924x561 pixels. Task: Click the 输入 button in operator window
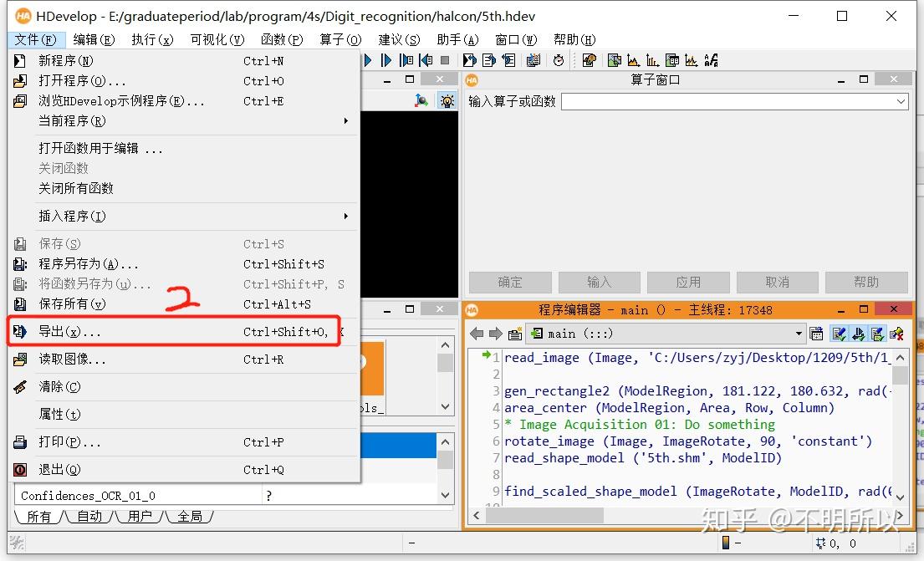(600, 283)
